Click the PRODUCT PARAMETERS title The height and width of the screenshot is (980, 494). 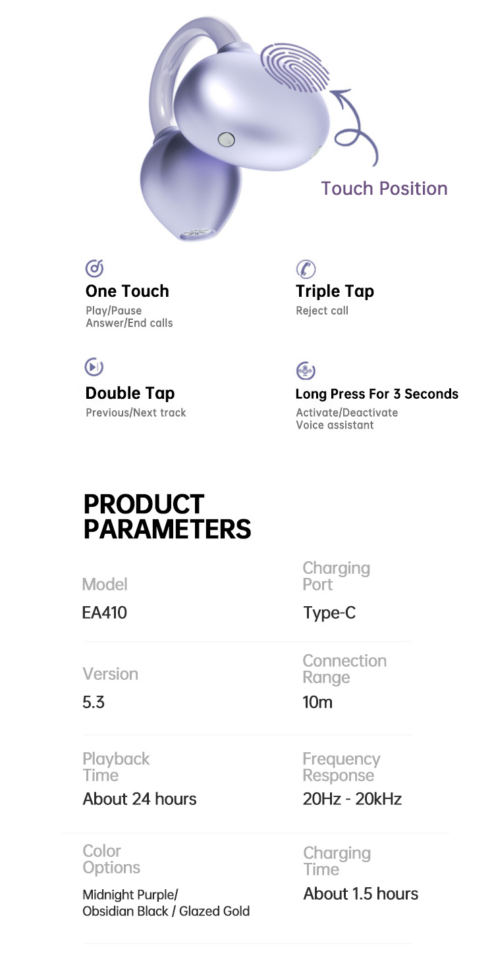(167, 517)
